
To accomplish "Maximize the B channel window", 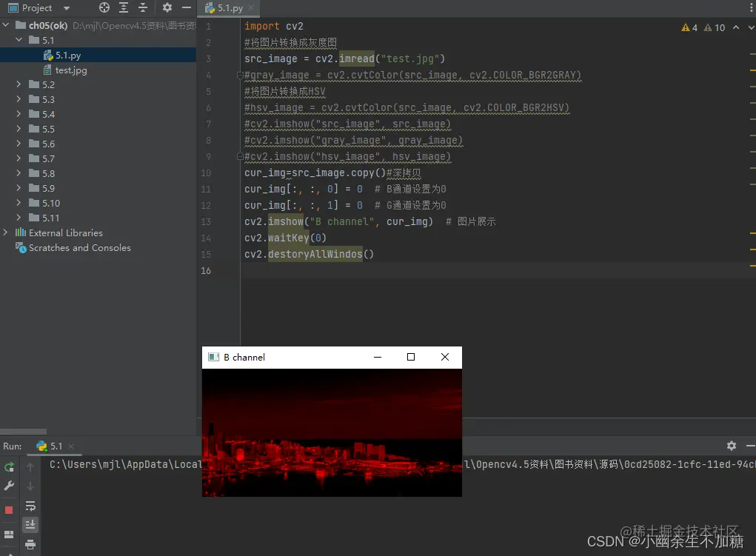I will [411, 358].
